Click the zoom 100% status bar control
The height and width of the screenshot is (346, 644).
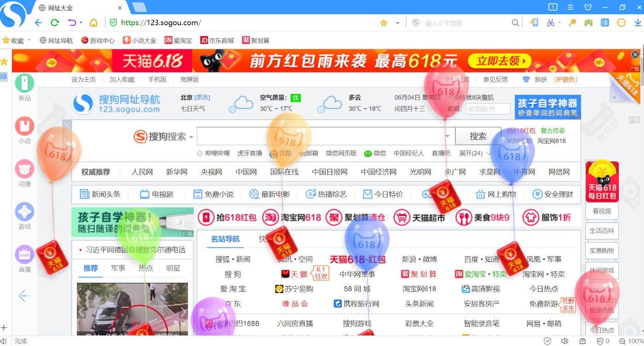tap(631, 341)
